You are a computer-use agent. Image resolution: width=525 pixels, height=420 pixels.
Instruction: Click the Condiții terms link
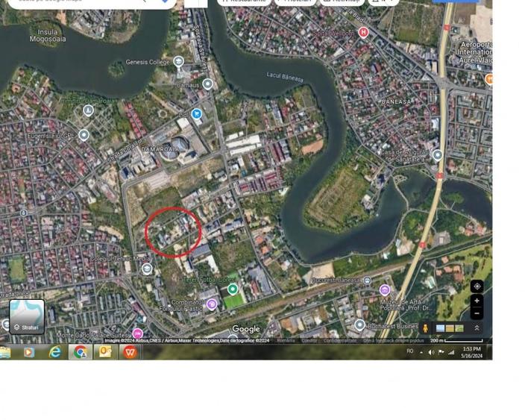(309, 341)
